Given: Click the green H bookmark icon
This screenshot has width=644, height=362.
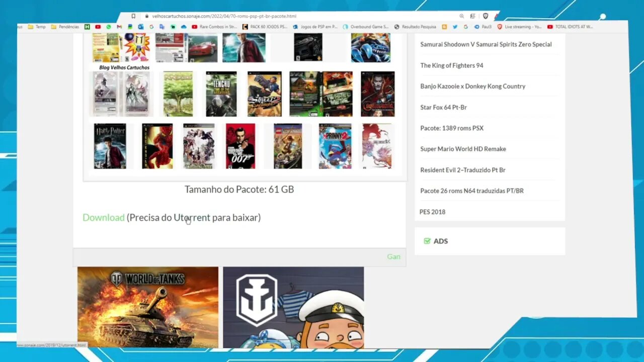Looking at the screenshot, I should click(x=87, y=27).
